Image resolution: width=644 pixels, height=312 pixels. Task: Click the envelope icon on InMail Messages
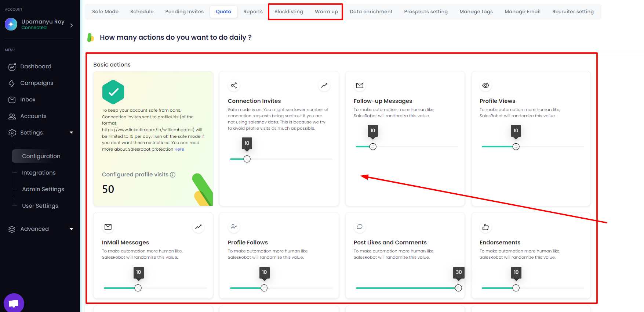[x=108, y=227]
